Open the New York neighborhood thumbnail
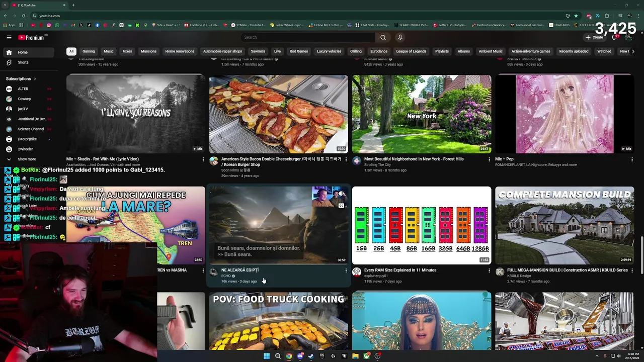The width and height of the screenshot is (644, 362). point(422,114)
